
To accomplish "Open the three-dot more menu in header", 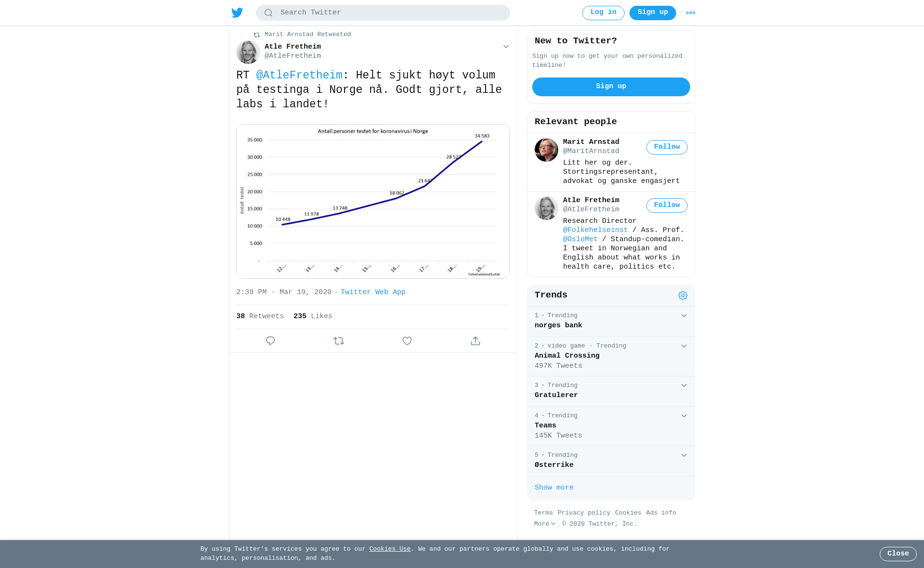I will [x=691, y=13].
